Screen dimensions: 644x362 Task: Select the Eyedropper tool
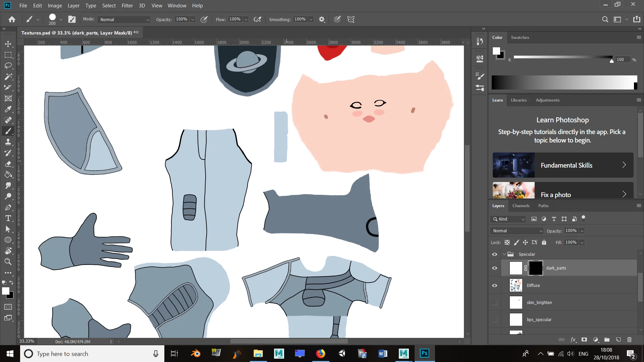coord(8,109)
